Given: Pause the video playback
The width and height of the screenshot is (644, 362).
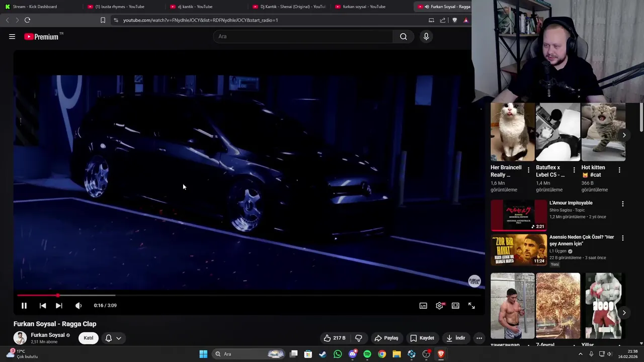Looking at the screenshot, I should 24,306.
